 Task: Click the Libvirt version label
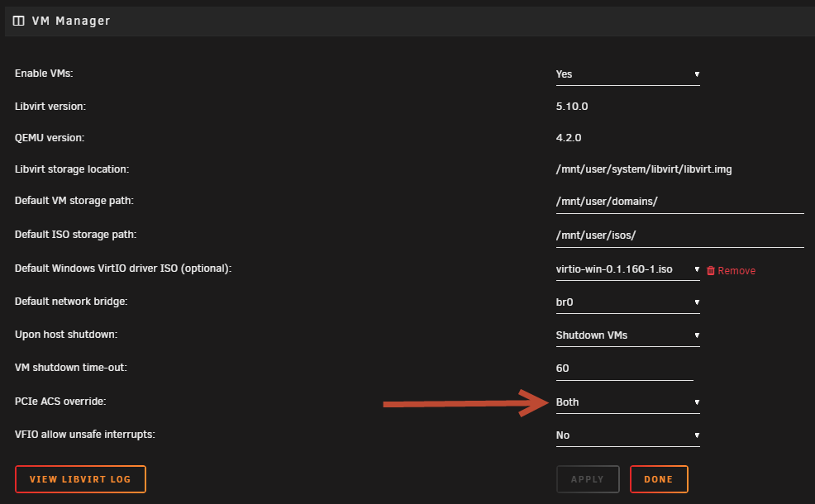pos(50,107)
